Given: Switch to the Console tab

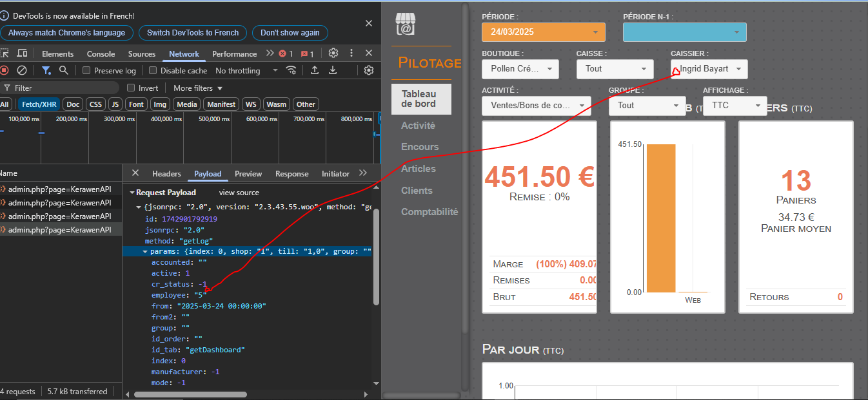Looking at the screenshot, I should tap(101, 54).
